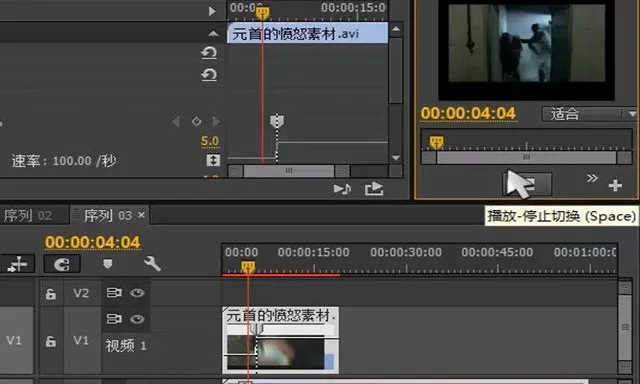Viewport: 640px width, 384px height.
Task: Toggle lock on track V2
Action: pos(51,293)
